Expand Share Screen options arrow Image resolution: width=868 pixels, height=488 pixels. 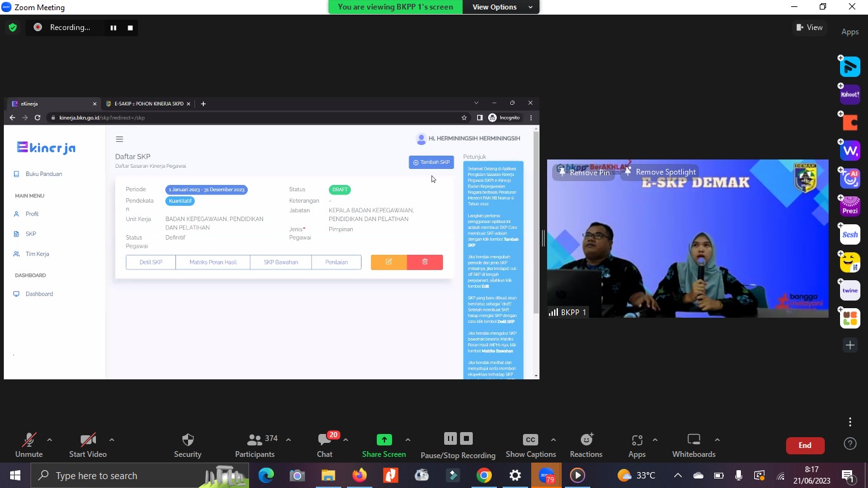(x=407, y=440)
